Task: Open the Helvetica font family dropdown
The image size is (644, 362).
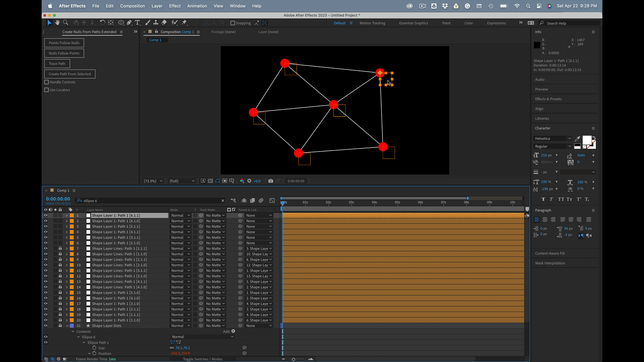Action: 570,138
